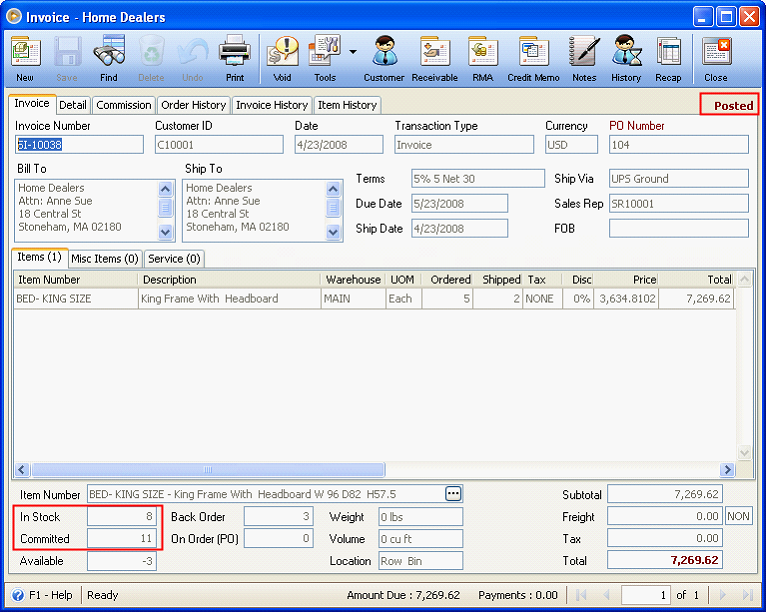This screenshot has height=613, width=767.
Task: Click the Shipped column header
Action: [x=499, y=279]
